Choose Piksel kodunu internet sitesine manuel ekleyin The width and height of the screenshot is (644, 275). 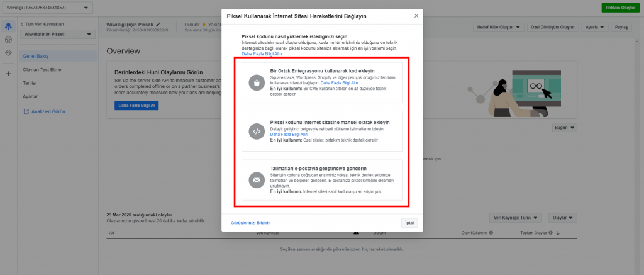322,132
